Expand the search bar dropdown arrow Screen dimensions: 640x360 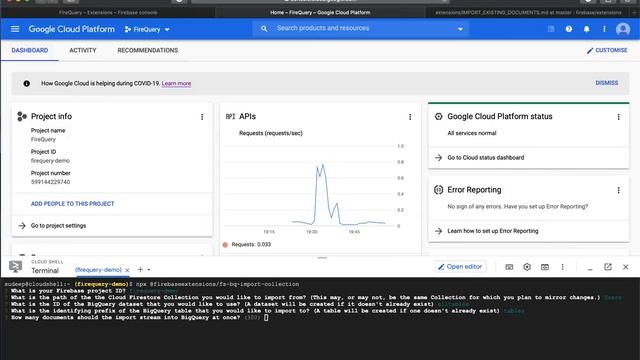coord(460,29)
